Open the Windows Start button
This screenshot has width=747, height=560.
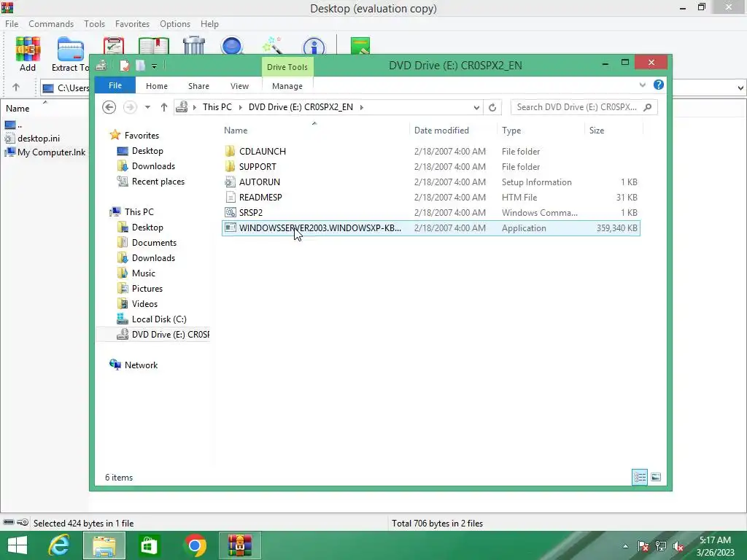pyautogui.click(x=18, y=545)
